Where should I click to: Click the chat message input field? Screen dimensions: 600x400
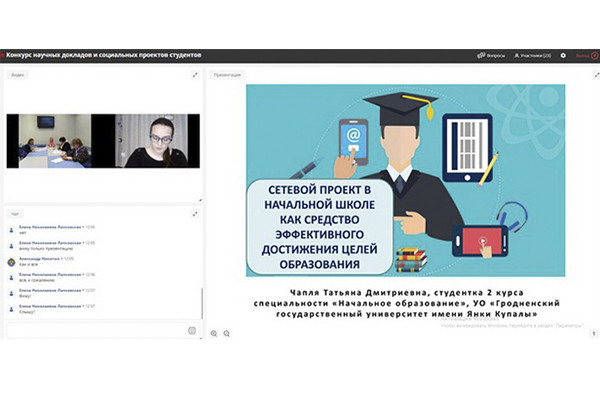[95, 330]
